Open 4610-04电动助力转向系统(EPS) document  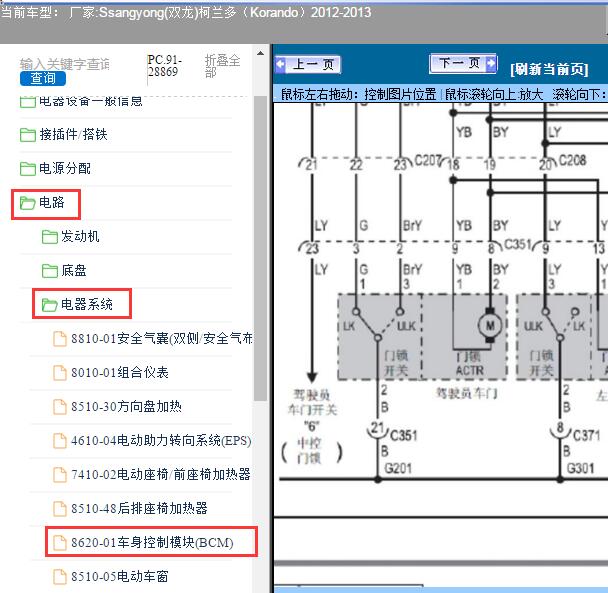coord(161,440)
